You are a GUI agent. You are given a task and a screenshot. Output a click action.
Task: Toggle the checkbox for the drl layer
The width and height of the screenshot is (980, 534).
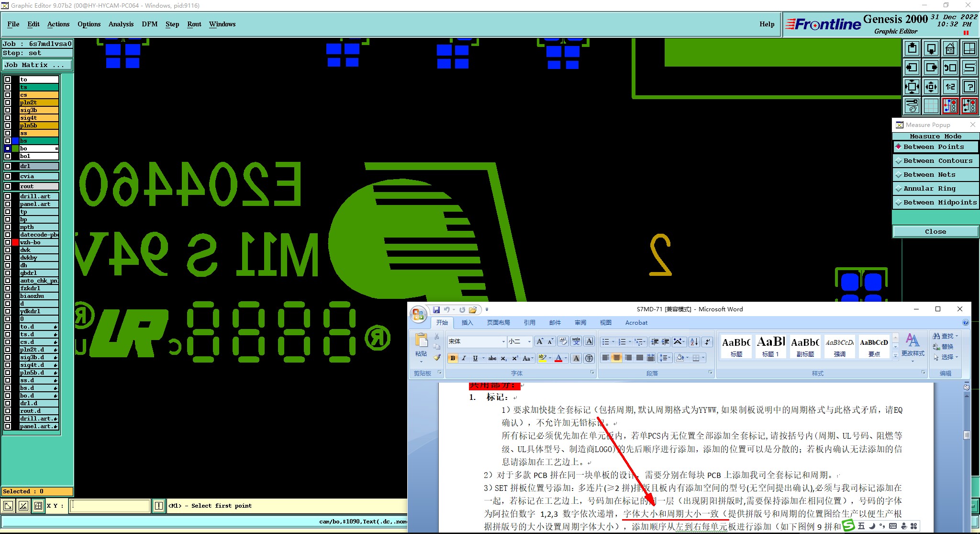click(8, 166)
